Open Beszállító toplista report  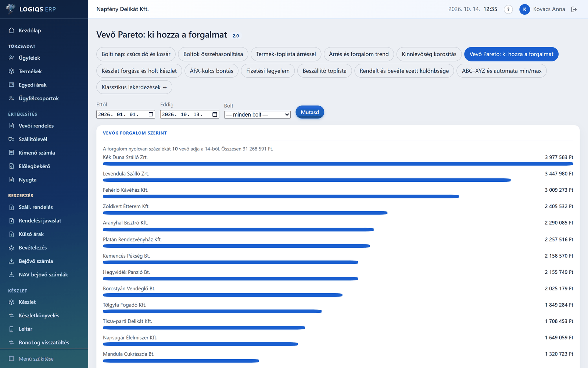[x=325, y=71]
